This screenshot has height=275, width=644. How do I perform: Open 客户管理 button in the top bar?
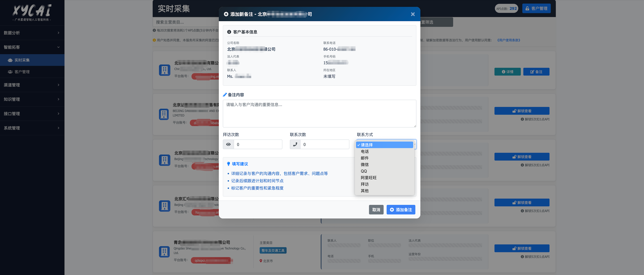coord(536,9)
